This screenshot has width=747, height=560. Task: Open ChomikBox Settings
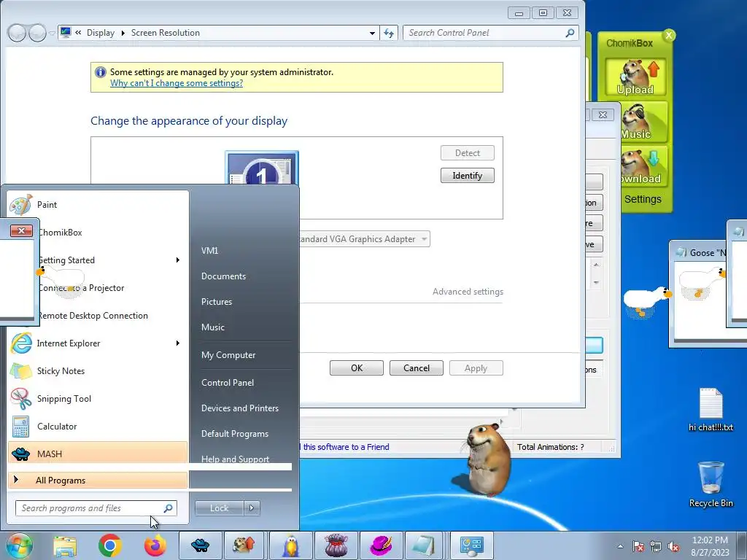click(643, 199)
